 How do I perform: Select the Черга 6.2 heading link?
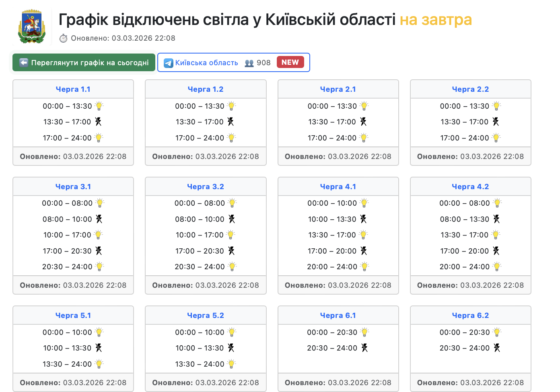coord(470,316)
